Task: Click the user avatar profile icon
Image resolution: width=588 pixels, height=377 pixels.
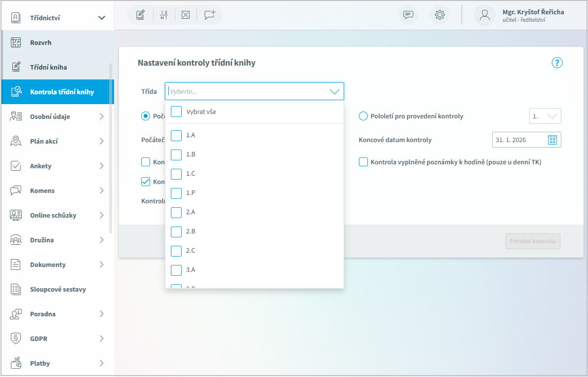Action: coord(484,15)
